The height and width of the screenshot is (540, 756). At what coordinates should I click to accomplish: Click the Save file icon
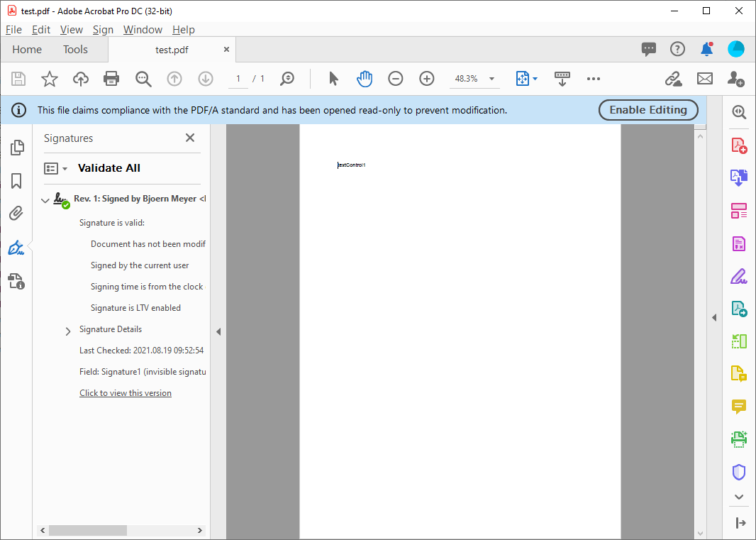pyautogui.click(x=18, y=79)
